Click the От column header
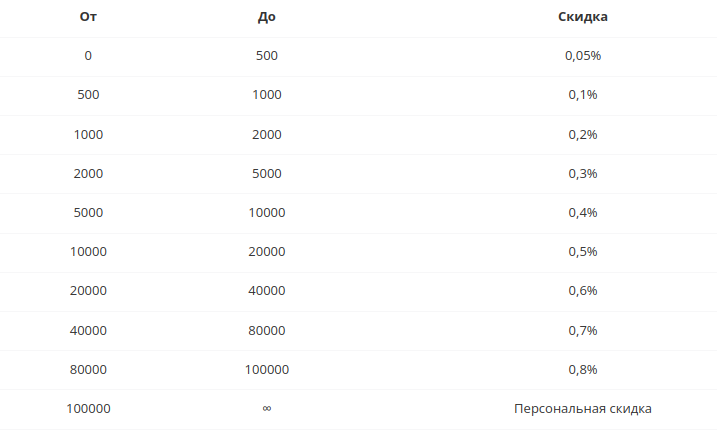 point(88,17)
